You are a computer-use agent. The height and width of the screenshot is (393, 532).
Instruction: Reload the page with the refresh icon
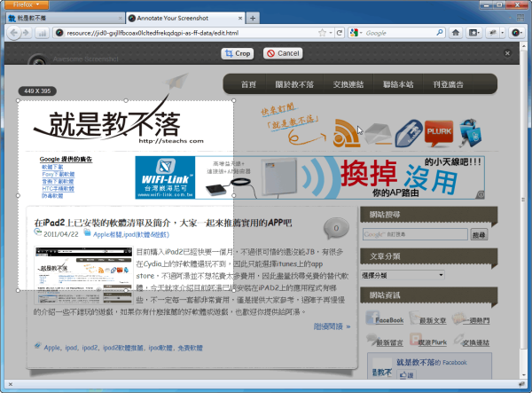tap(340, 33)
